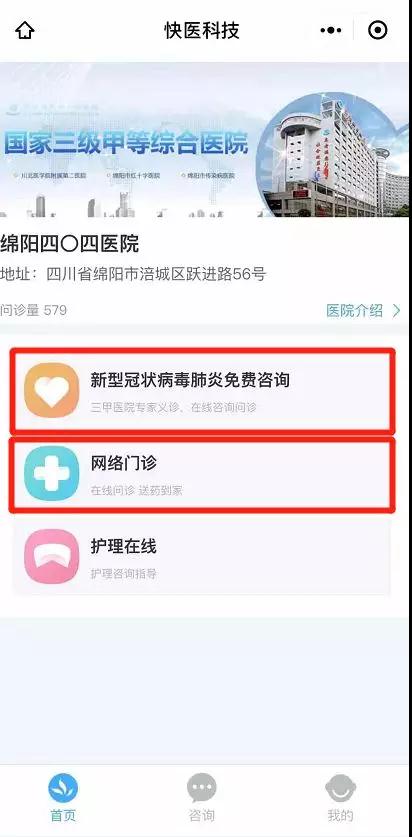Tap the 我的 face icon
The image size is (412, 837).
point(340,788)
